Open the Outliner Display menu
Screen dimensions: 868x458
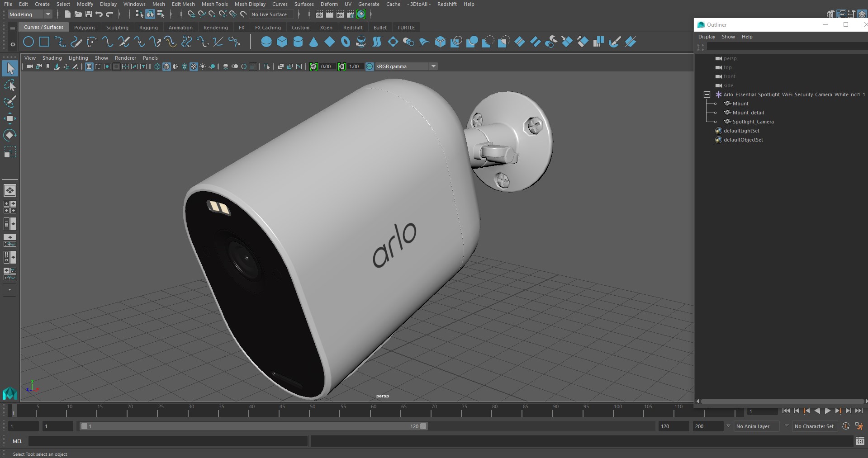707,37
